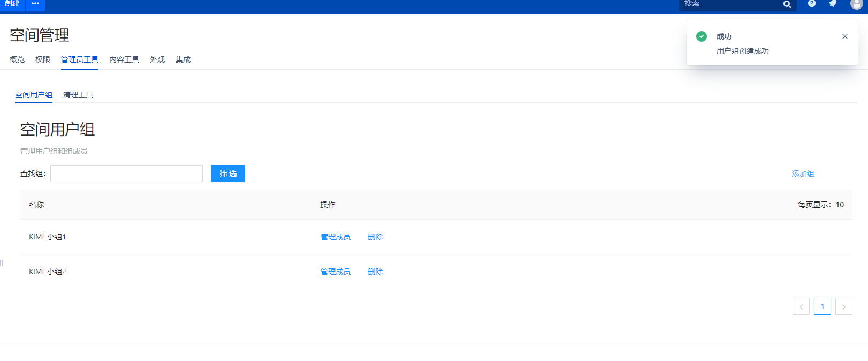Select page number 1 in pagination
The image size is (868, 361).
[822, 306]
